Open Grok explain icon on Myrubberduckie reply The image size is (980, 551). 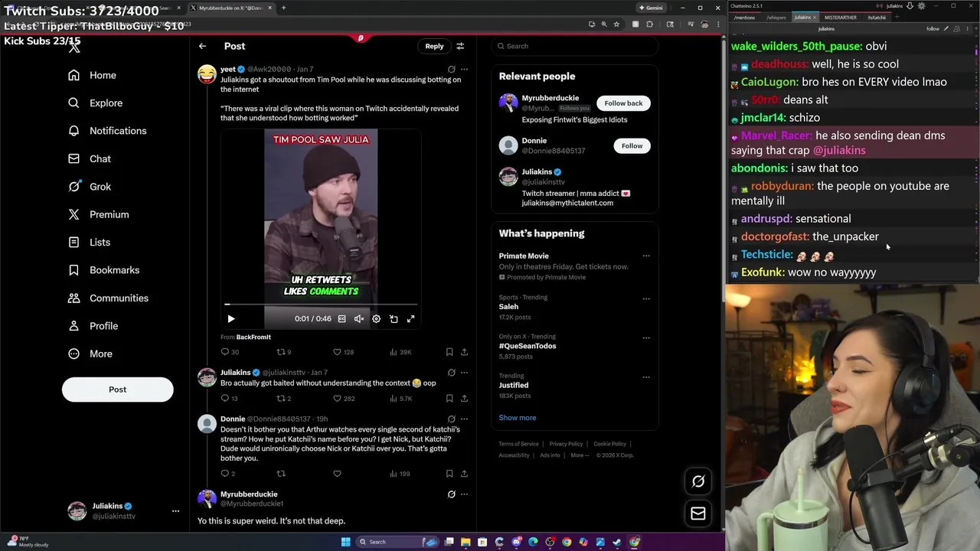point(451,494)
